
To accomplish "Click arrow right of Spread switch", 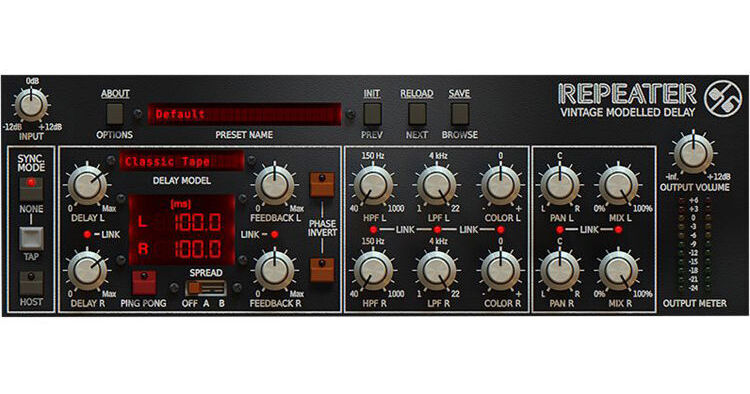I will (237, 288).
